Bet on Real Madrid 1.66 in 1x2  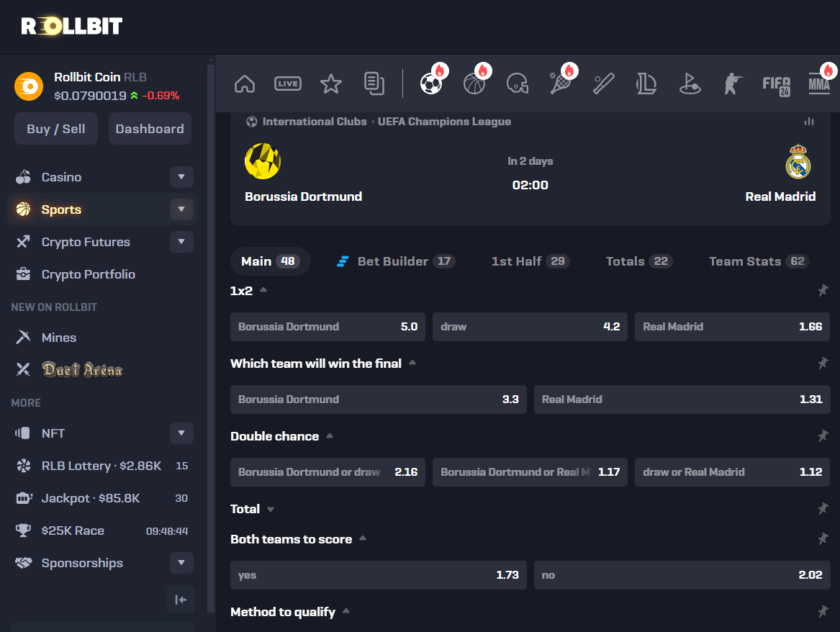click(732, 327)
